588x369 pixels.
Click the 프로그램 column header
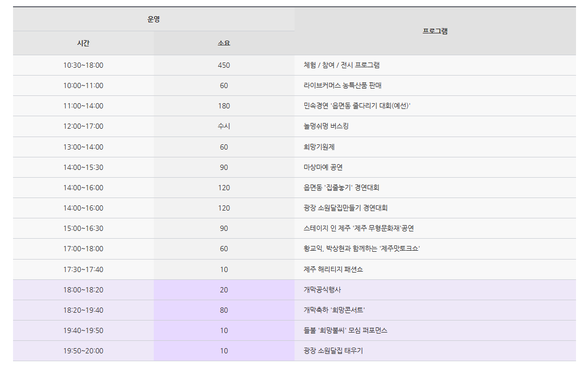[435, 31]
